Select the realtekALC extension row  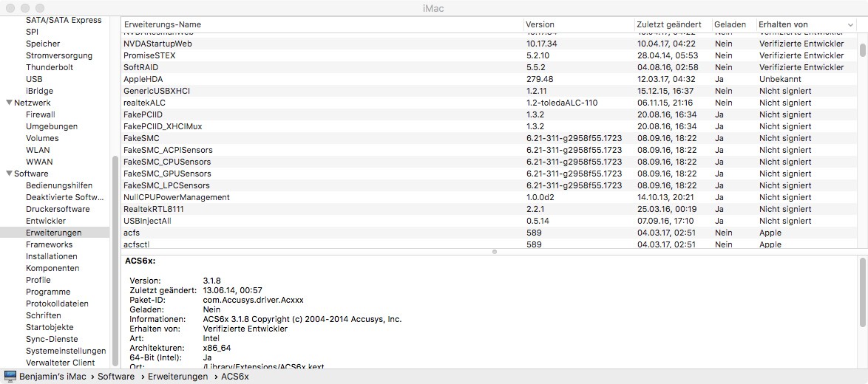[x=489, y=103]
